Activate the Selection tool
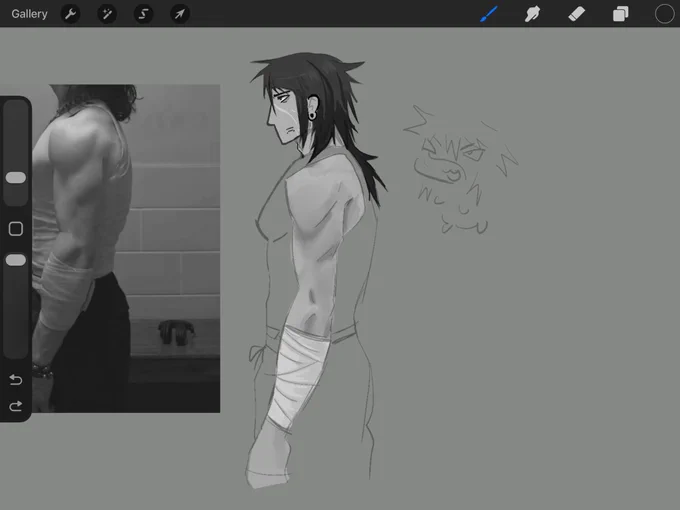 coord(143,14)
